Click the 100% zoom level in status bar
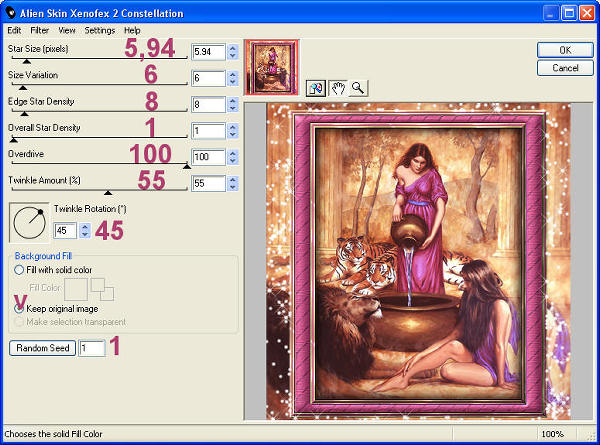 (552, 434)
